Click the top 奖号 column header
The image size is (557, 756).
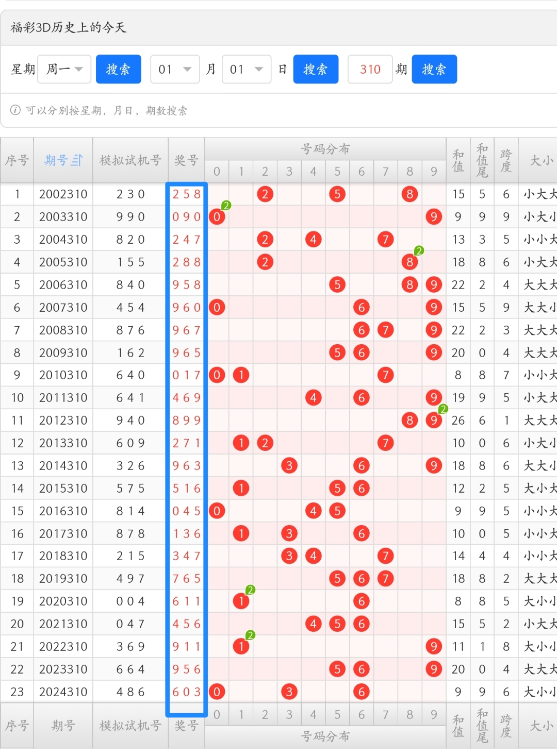[x=187, y=160]
